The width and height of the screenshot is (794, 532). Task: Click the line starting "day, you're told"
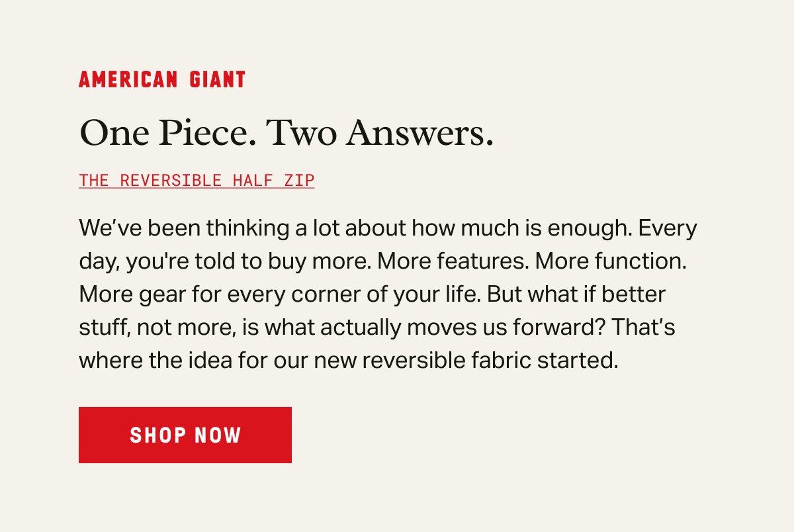383,261
